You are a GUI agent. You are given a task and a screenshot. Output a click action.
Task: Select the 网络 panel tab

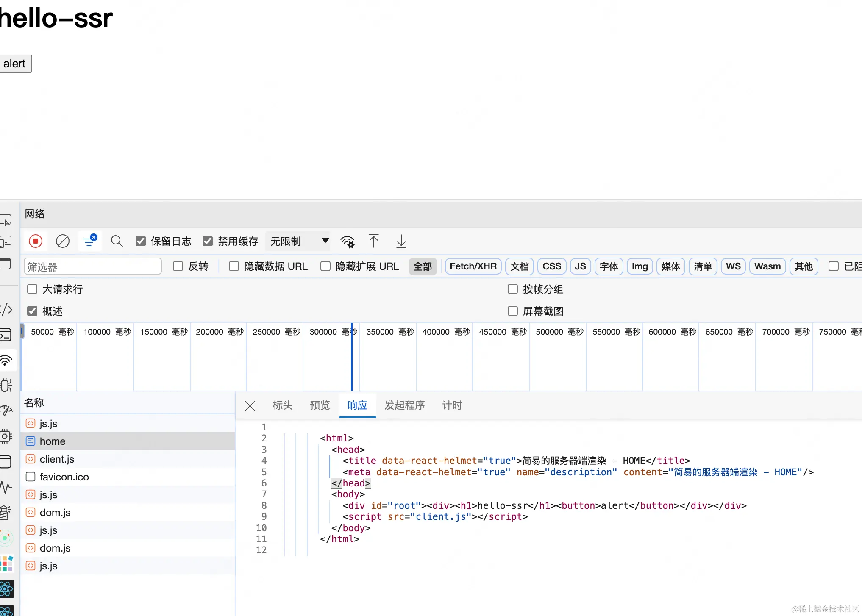[x=35, y=214]
